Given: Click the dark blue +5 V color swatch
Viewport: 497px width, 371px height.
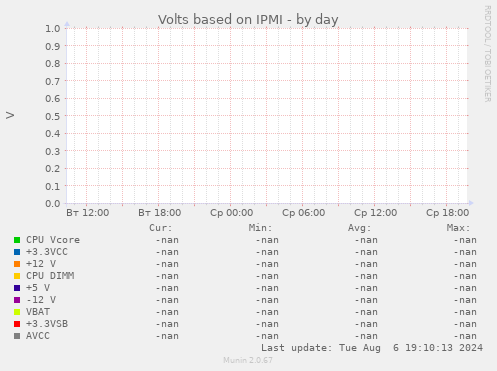Looking at the screenshot, I should pyautogui.click(x=17, y=288).
